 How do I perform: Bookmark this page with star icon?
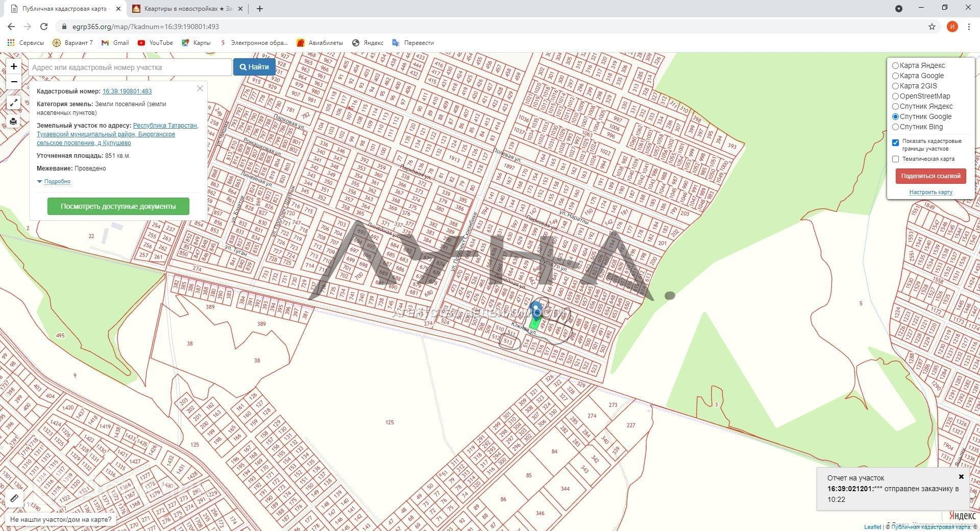click(932, 27)
